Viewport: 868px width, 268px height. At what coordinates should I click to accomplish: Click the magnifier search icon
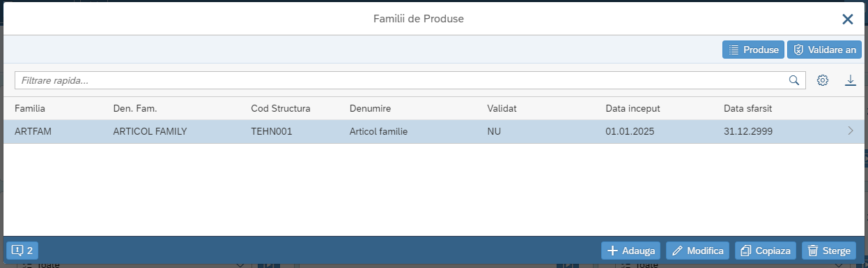tap(794, 80)
